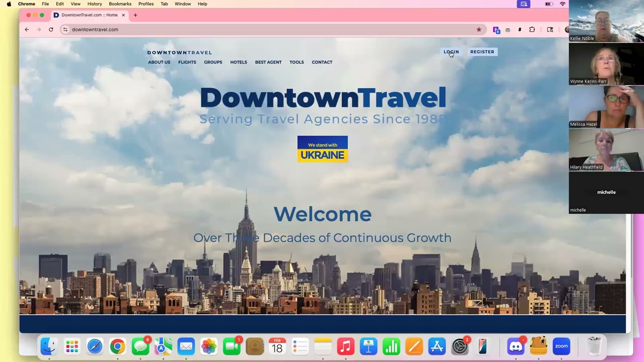Open the Chrome menu in menu bar
This screenshot has height=362, width=644.
27,4
